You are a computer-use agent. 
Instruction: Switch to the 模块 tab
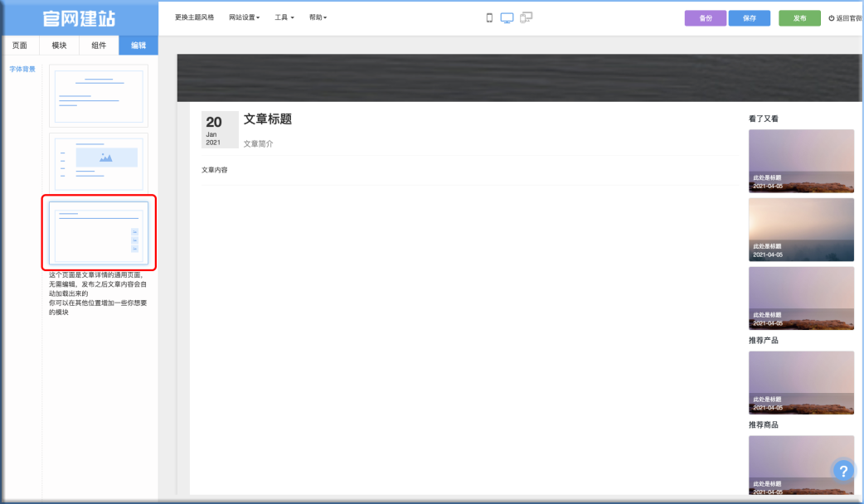click(x=59, y=46)
